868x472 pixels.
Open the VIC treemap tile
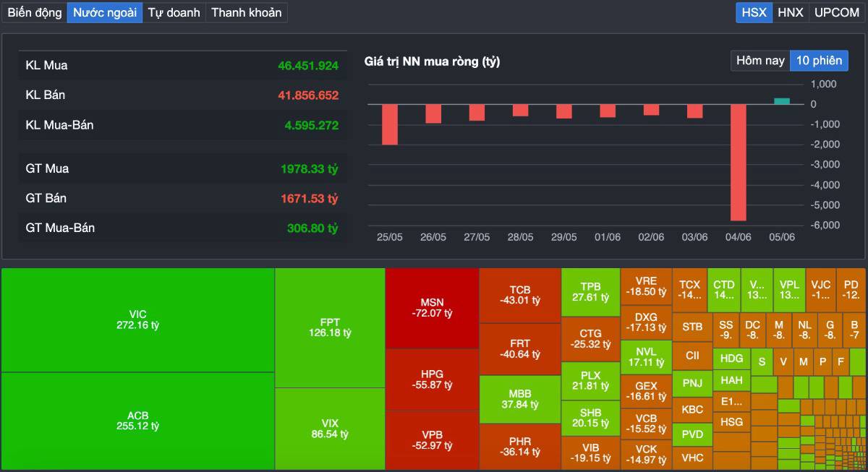pos(137,320)
